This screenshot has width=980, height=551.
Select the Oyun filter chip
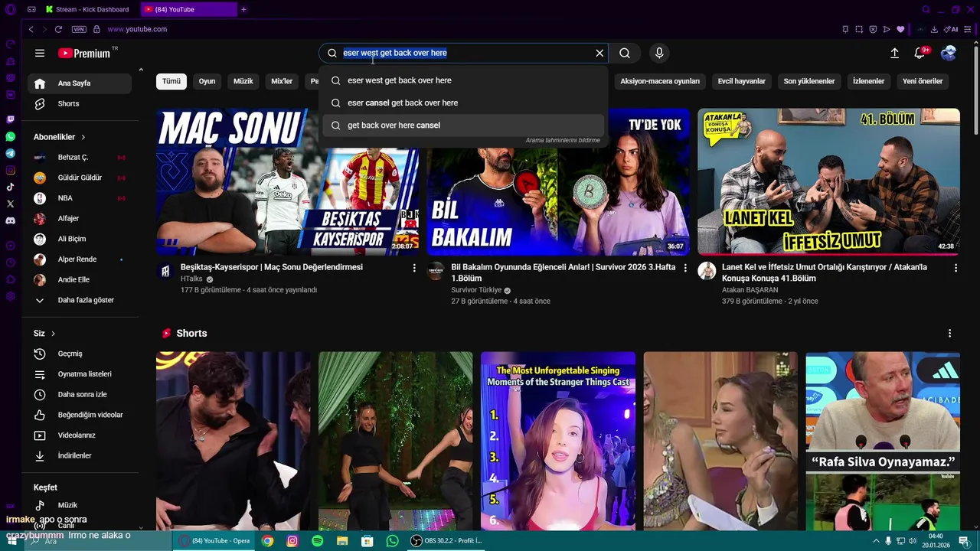(x=207, y=81)
